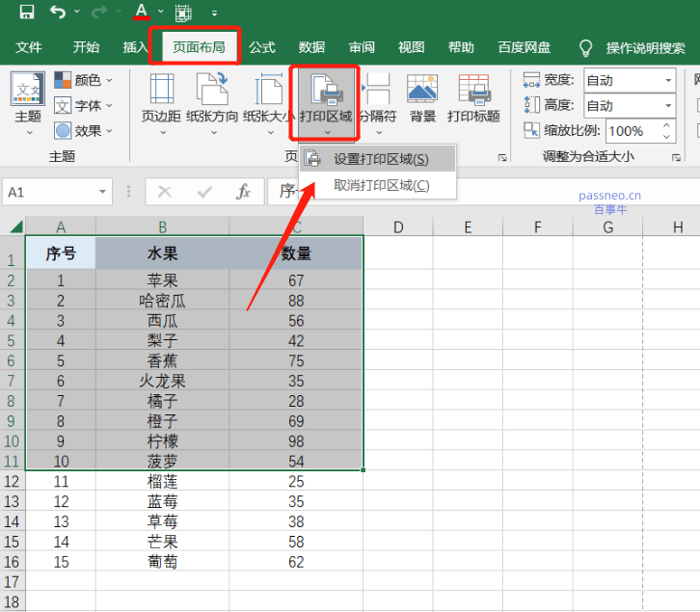
Task: Click the cell containing 榴莲
Action: click(163, 481)
